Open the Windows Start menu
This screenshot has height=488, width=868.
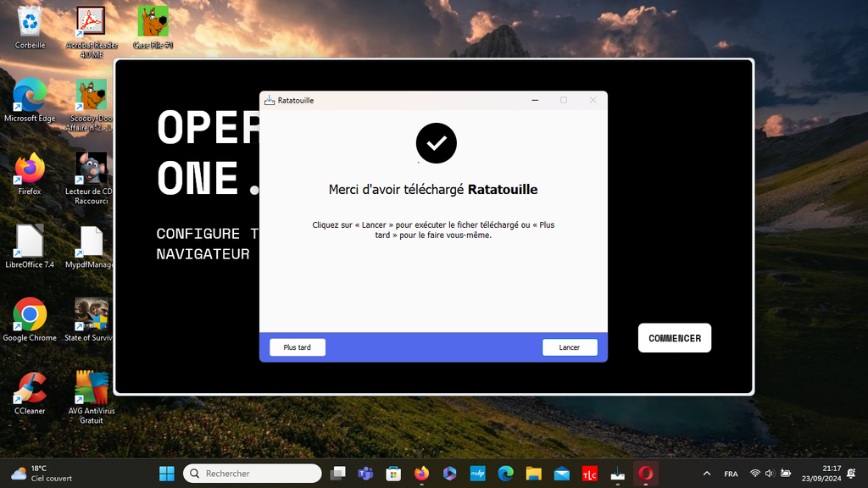coord(167,474)
